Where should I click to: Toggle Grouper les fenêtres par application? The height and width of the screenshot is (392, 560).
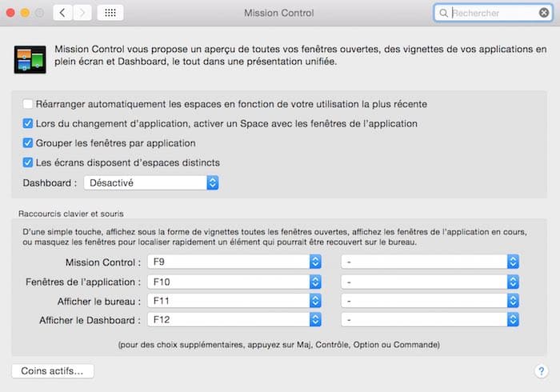click(x=27, y=143)
